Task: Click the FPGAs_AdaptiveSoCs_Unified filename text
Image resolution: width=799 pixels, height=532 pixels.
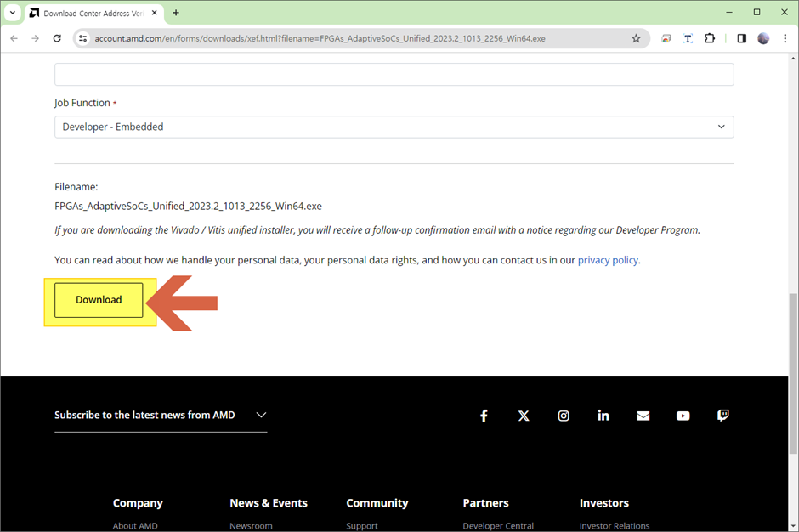Action: (188, 207)
